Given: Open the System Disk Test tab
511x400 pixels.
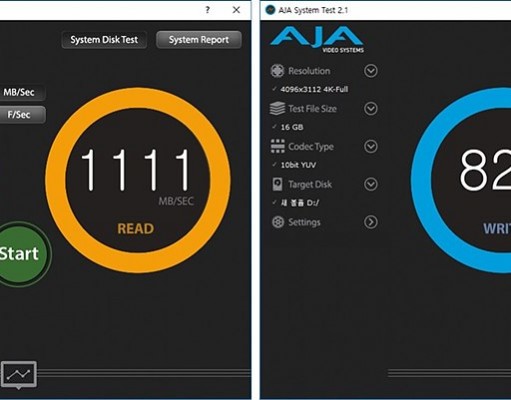Looking at the screenshot, I should [x=104, y=40].
